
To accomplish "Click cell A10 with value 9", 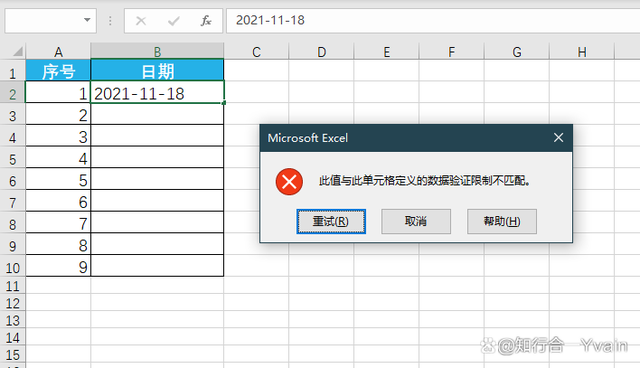I will (58, 266).
